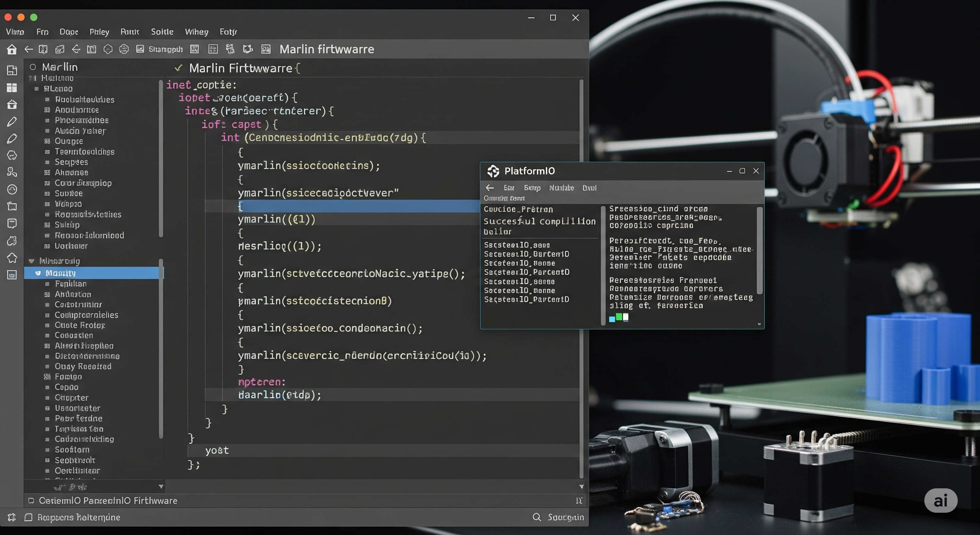Open the Pirley menu
This screenshot has width=980, height=535.
(99, 32)
